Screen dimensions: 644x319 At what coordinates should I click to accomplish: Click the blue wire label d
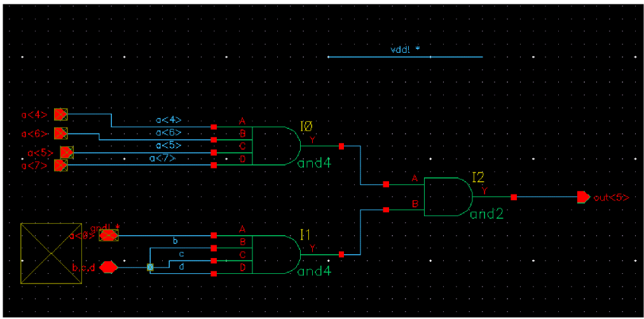[x=182, y=266]
